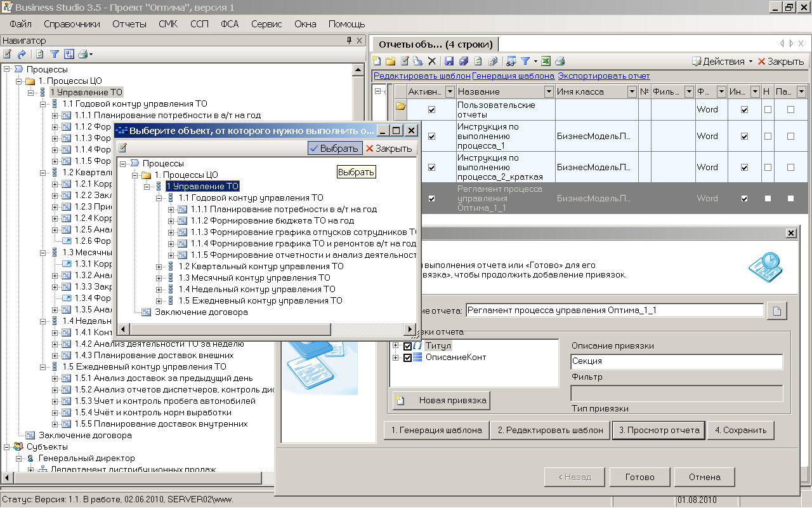The height and width of the screenshot is (508, 812).
Task: Open the Отчеты menu in menu bar
Action: pyautogui.click(x=129, y=24)
